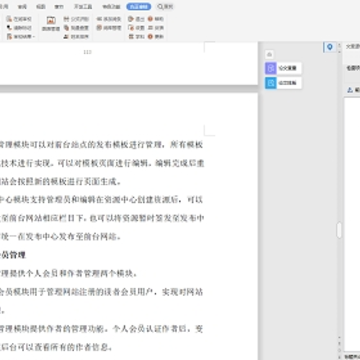Click the 添加 button above 词库管理
This screenshot has width=360, height=360.
pyautogui.click(x=109, y=19)
